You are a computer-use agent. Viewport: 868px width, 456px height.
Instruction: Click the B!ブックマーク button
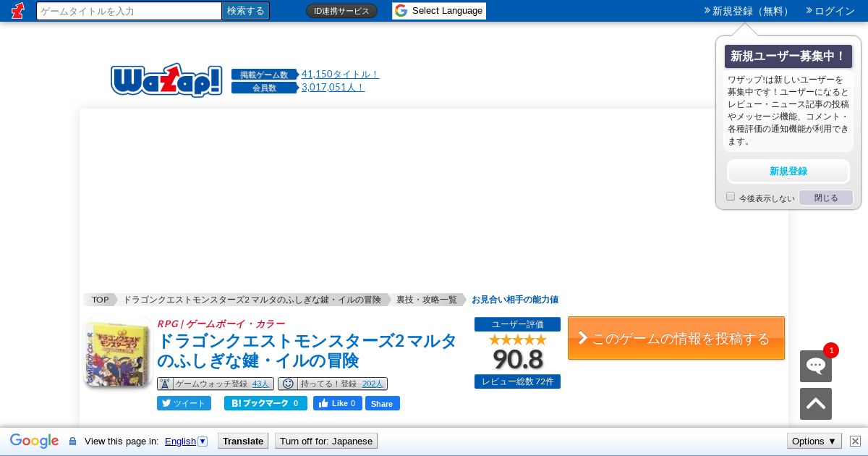coord(265,403)
